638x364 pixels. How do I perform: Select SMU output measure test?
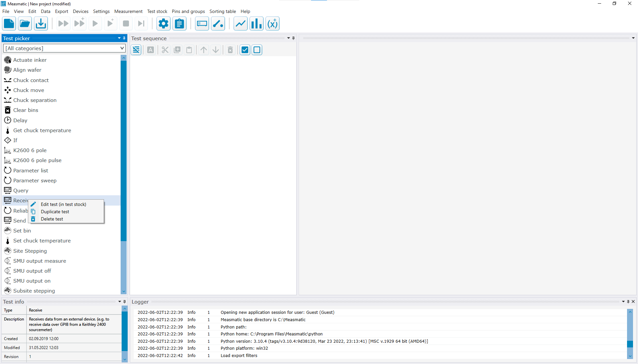click(x=61, y=261)
